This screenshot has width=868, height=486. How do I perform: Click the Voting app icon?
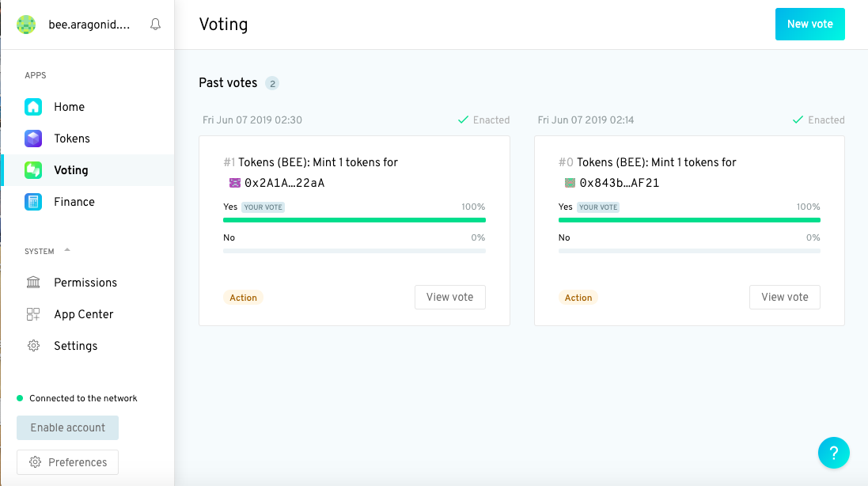[33, 170]
